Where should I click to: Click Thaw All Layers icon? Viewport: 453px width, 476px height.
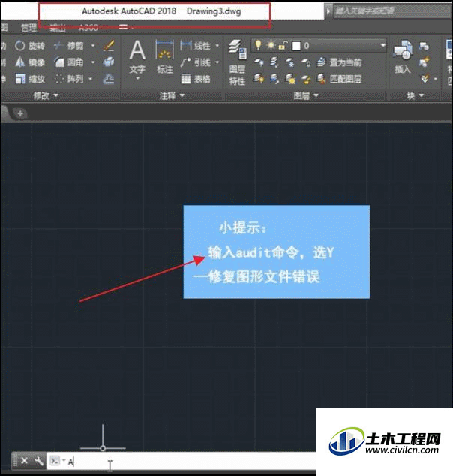point(290,79)
